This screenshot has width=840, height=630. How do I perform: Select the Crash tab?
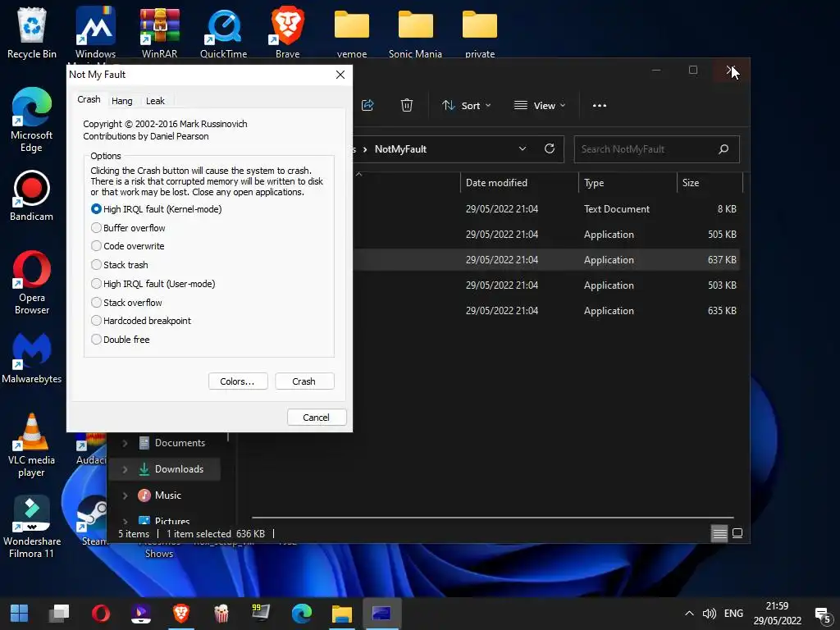point(89,99)
